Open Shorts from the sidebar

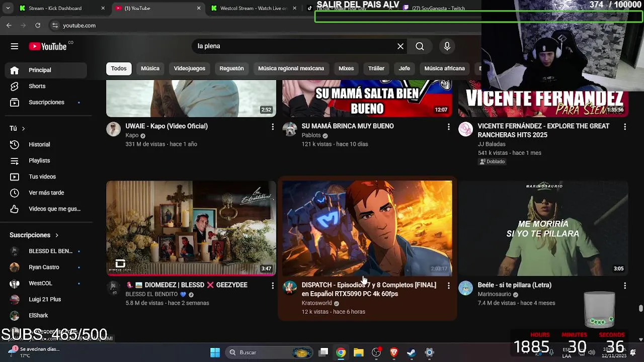[x=46, y=86]
